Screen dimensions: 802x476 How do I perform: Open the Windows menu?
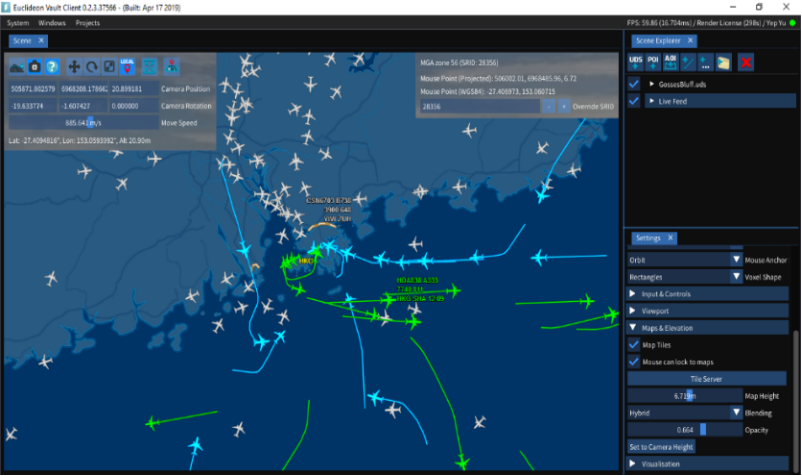click(x=52, y=23)
